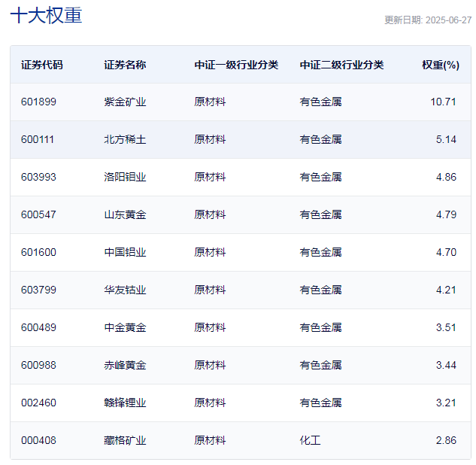Click weight value 4.79
Viewport: 476px width, 465px height.
pyautogui.click(x=446, y=214)
